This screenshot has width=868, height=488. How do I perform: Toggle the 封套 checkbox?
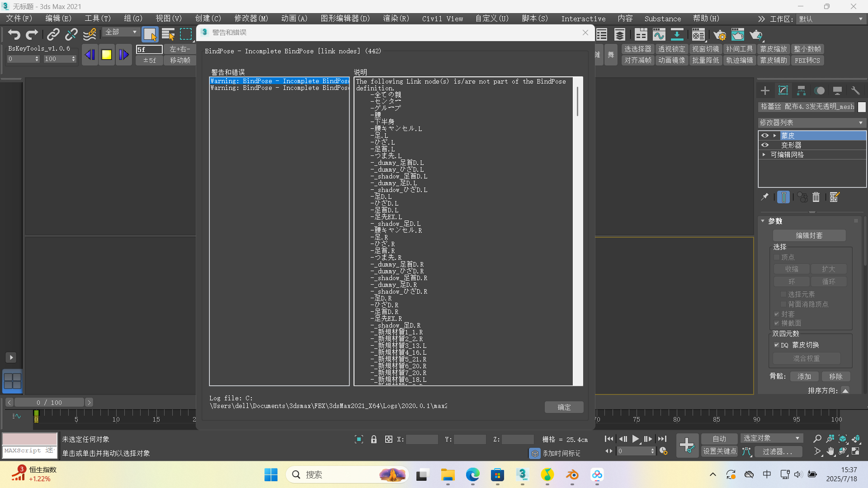point(777,314)
